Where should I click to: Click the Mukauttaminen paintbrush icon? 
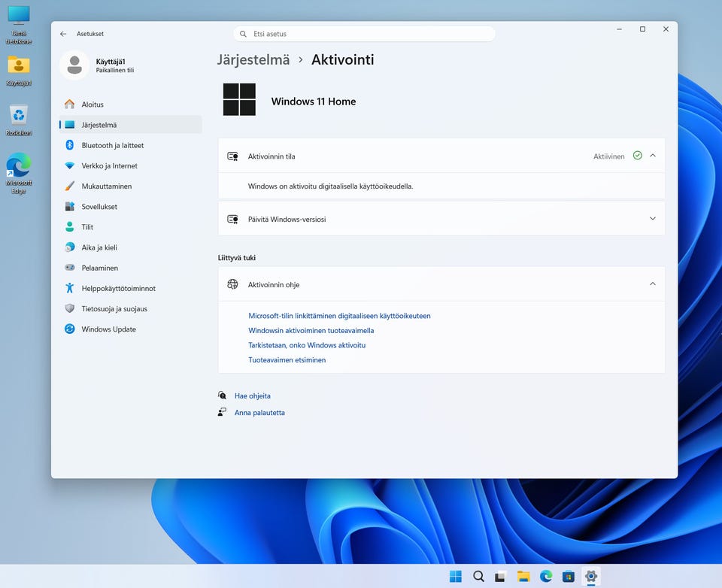tap(69, 186)
